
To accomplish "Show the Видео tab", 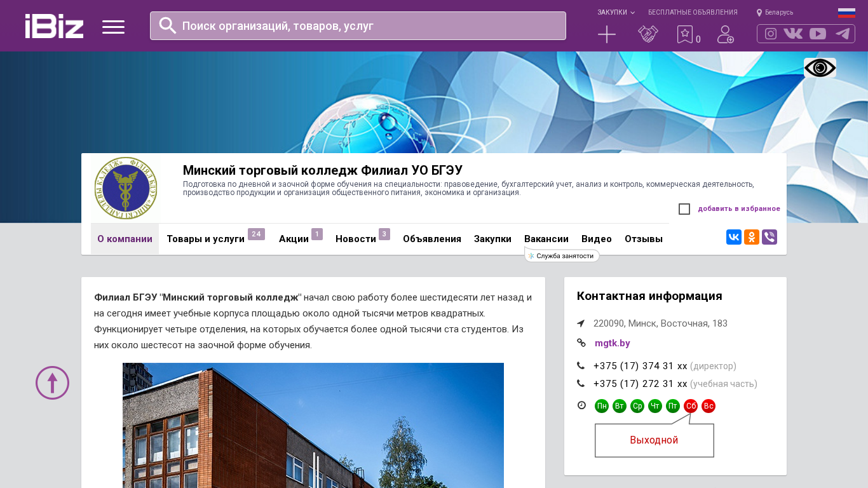I will pyautogui.click(x=597, y=239).
